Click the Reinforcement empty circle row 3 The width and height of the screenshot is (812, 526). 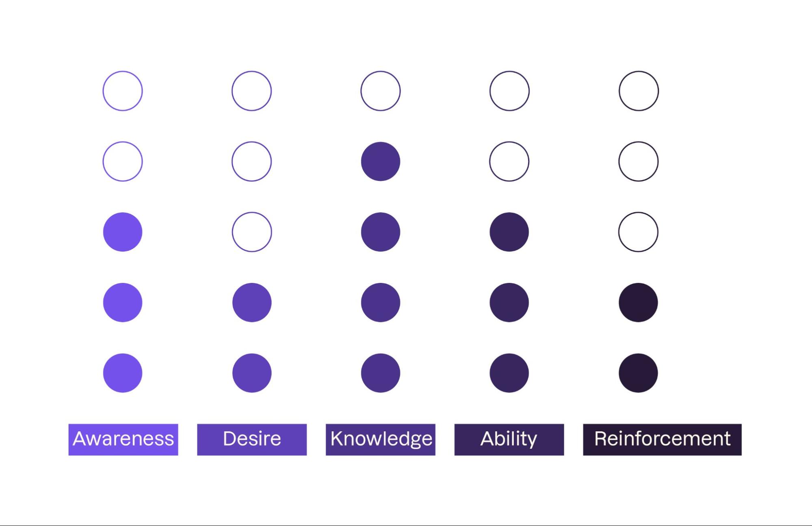pyautogui.click(x=639, y=231)
